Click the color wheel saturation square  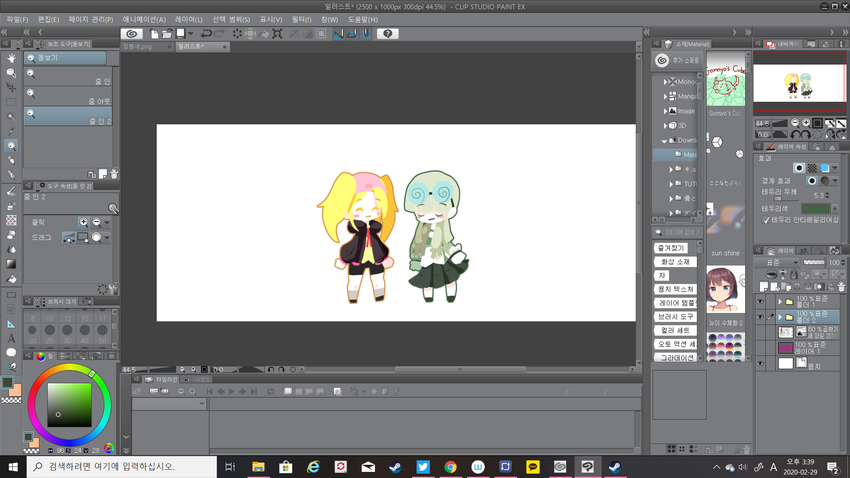click(69, 405)
